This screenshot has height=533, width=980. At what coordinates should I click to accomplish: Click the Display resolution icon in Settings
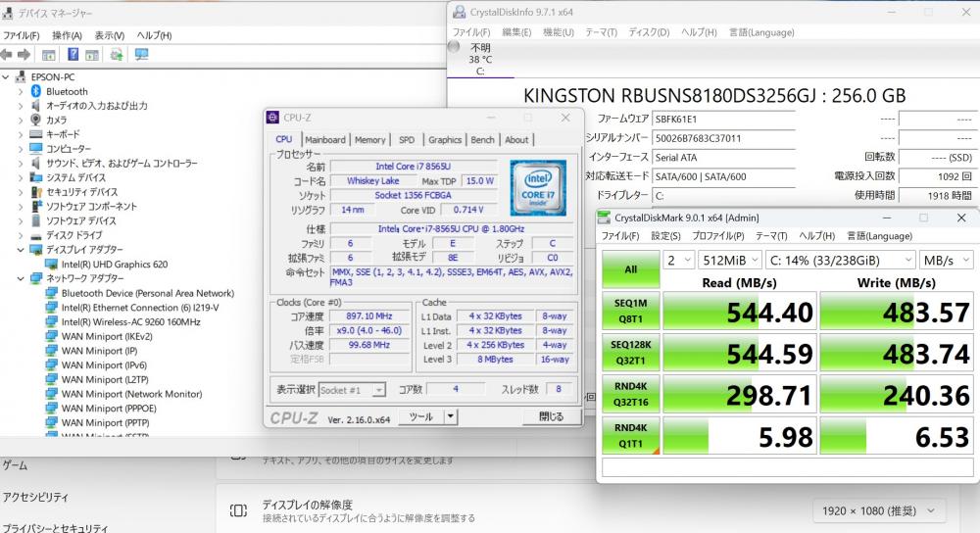[x=238, y=510]
